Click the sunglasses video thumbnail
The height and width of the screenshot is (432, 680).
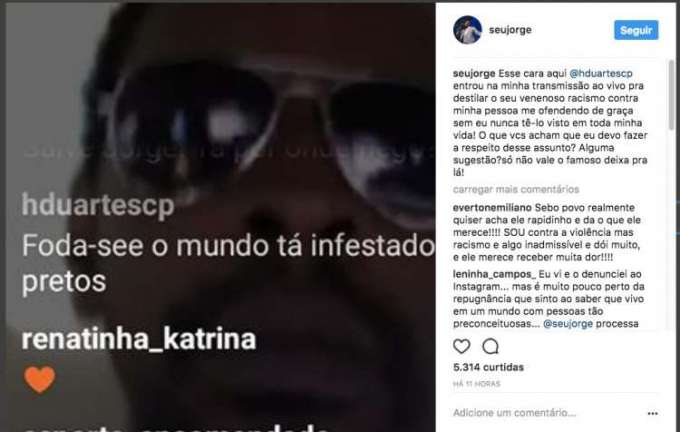[x=221, y=217]
